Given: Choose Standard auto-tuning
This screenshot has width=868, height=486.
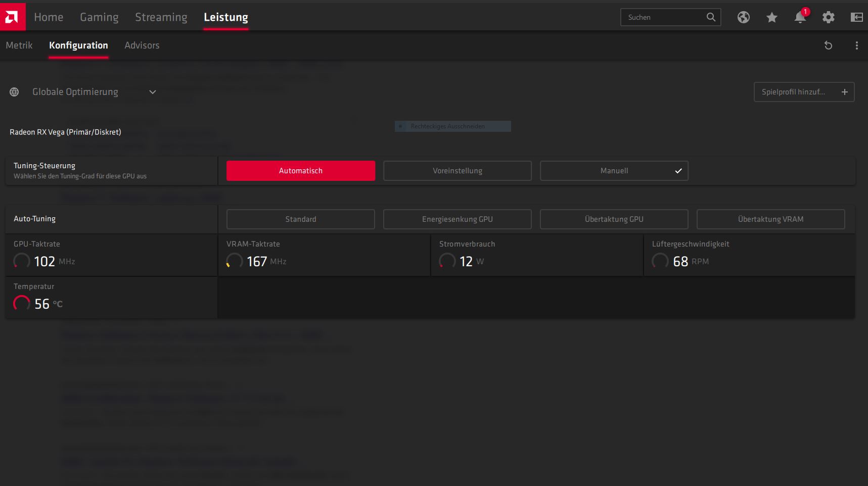Looking at the screenshot, I should click(x=301, y=219).
